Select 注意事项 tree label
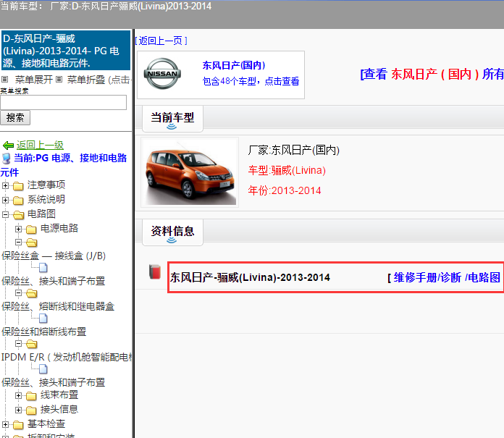Image resolution: width=504 pixels, height=438 pixels. [46, 185]
